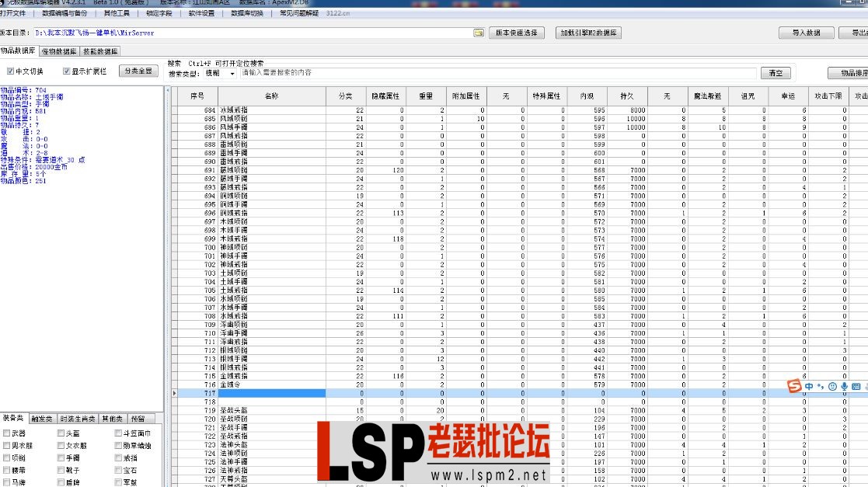Viewport: 868px width, 487px height.
Task: Switch to the 怪物数据库 tab
Action: pyautogui.click(x=59, y=51)
